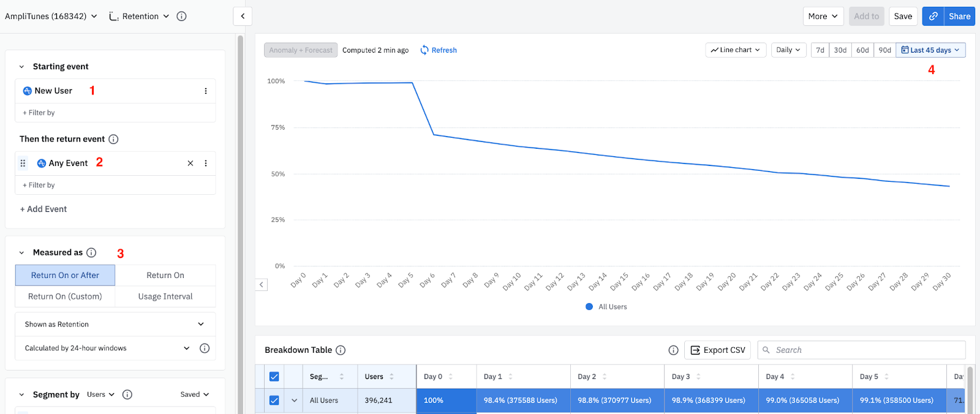Image resolution: width=980 pixels, height=414 pixels.
Task: Collapse the left panel with arrow button
Action: [x=243, y=17]
